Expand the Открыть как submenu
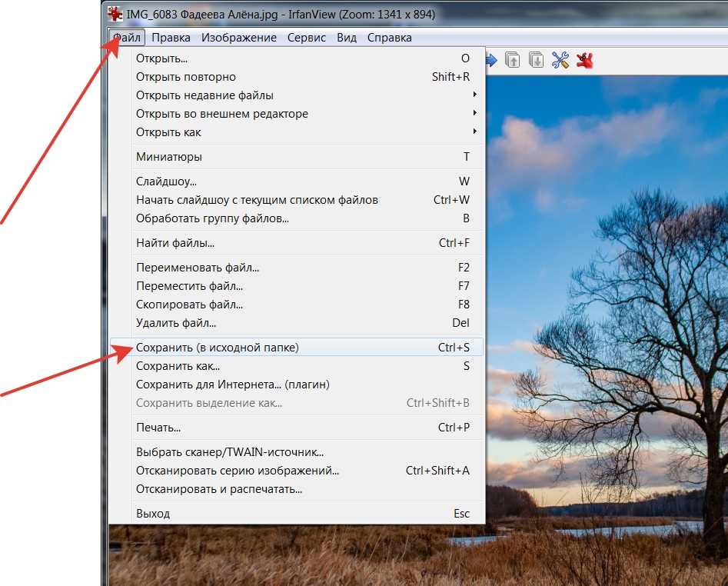This screenshot has height=586, width=728. click(297, 132)
